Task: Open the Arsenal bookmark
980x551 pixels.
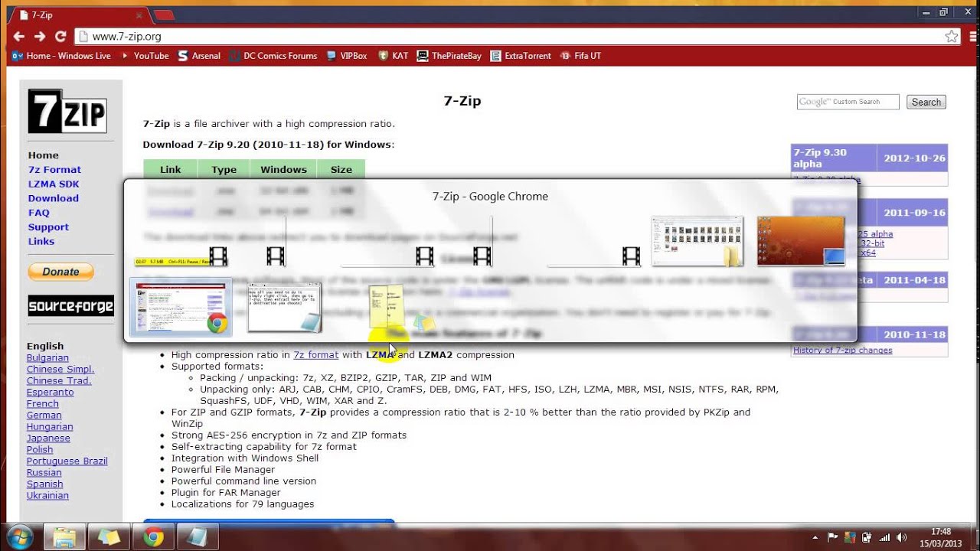Action: 199,56
